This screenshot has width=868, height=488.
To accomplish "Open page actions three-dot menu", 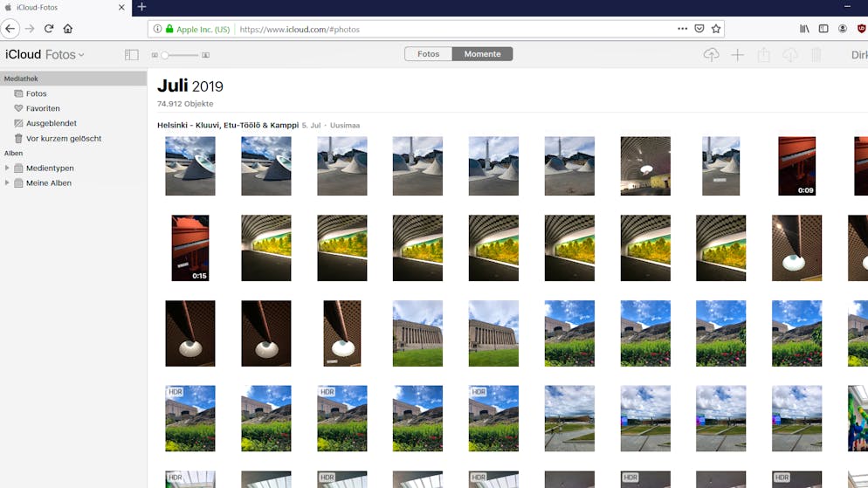I will pos(683,29).
